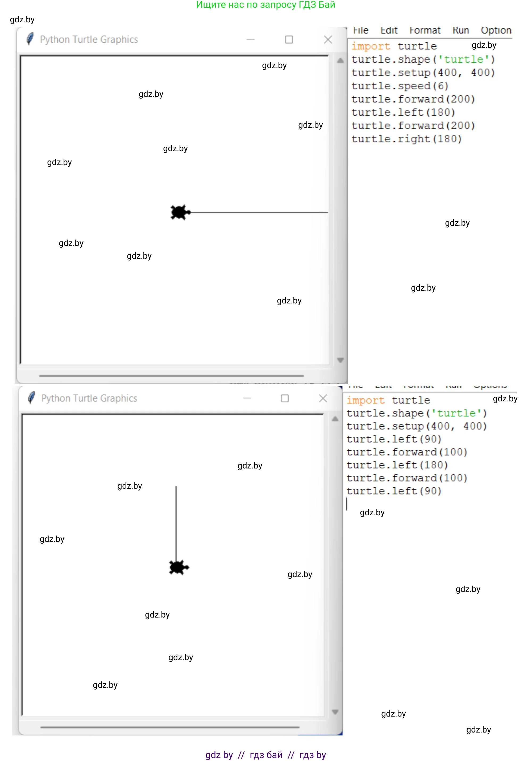Open the Edit menu in top editor

(x=389, y=31)
